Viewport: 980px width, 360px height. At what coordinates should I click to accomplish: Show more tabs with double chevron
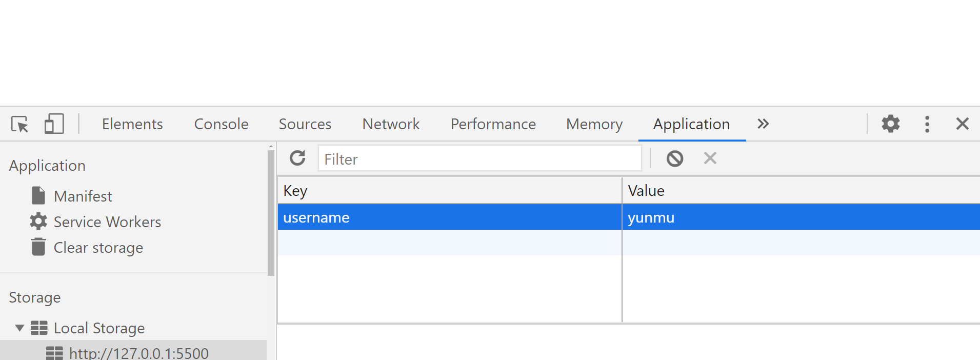pos(763,124)
